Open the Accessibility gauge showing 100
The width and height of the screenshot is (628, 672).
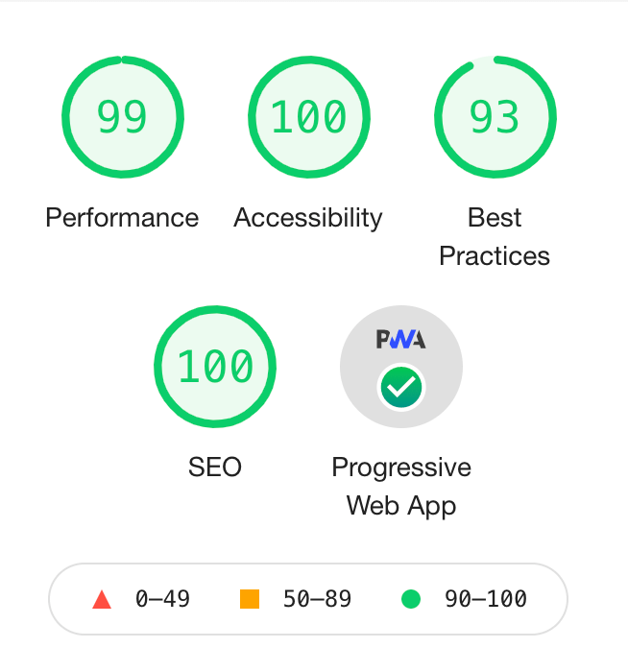308,117
